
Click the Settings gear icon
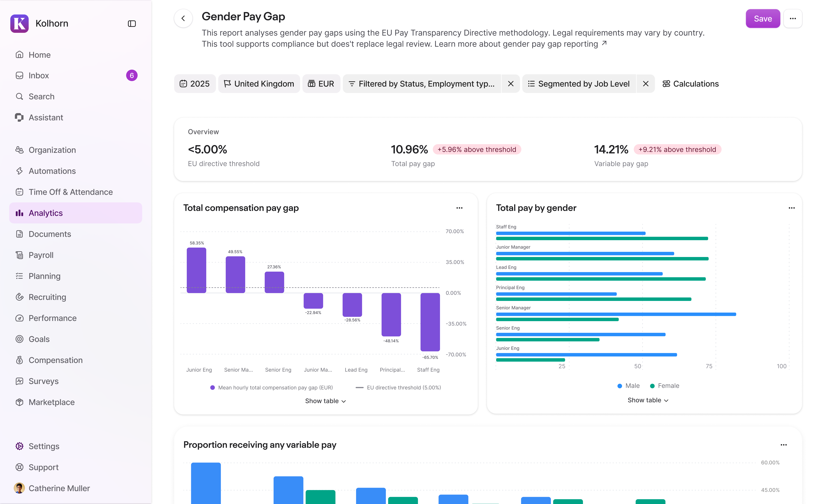coord(19,446)
